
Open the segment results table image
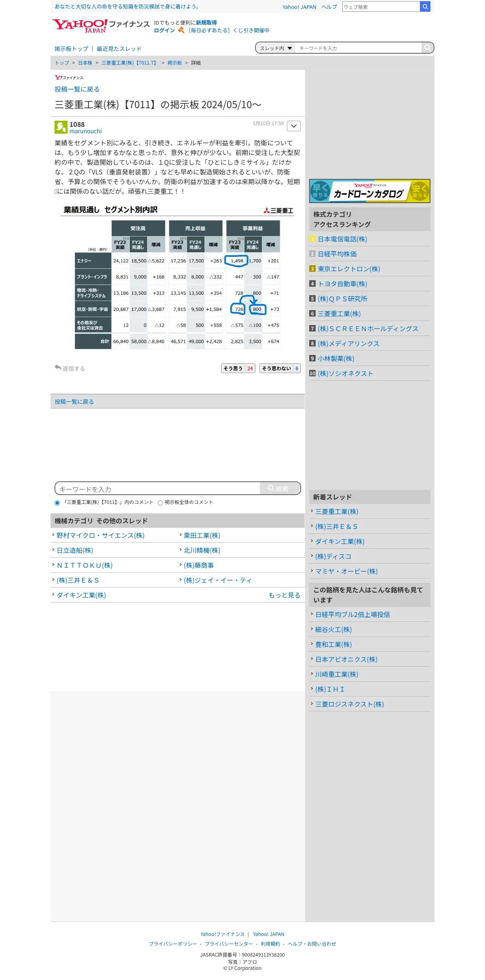177,277
